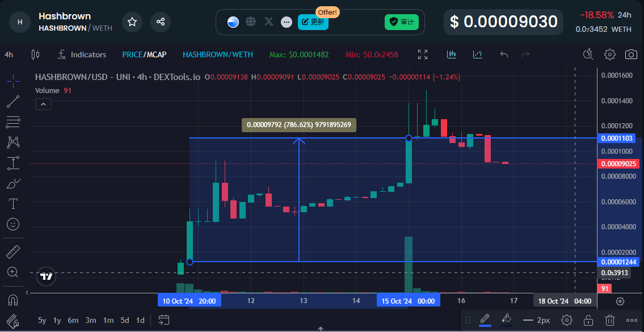Show more social links via ellipsis icon
The height and width of the screenshot is (332, 644).
(x=287, y=22)
